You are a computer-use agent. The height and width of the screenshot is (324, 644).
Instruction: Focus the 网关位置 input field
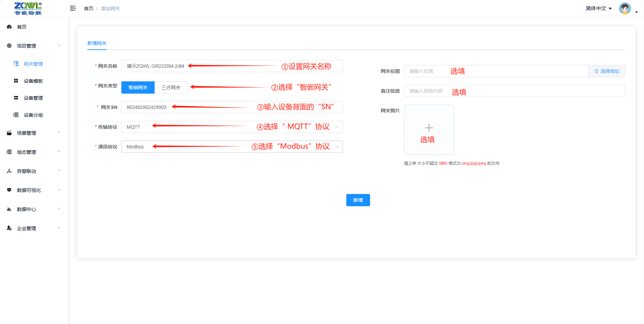496,71
